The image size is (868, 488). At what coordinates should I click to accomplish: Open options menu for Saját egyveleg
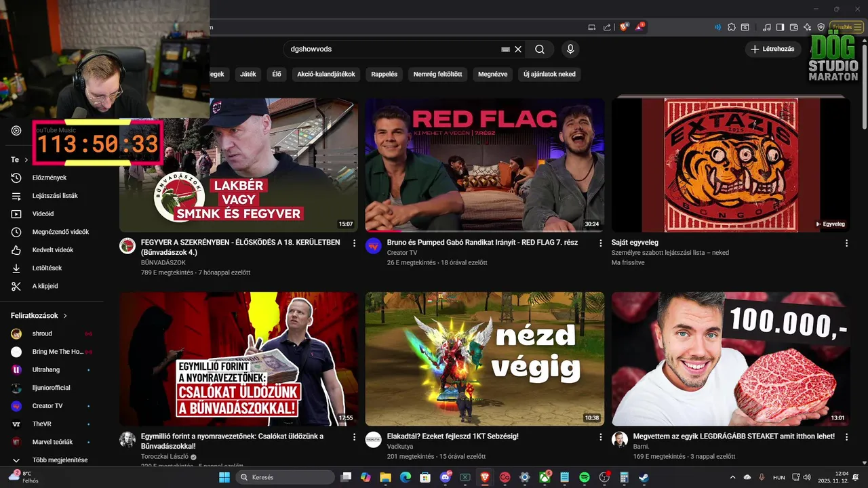[846, 243]
